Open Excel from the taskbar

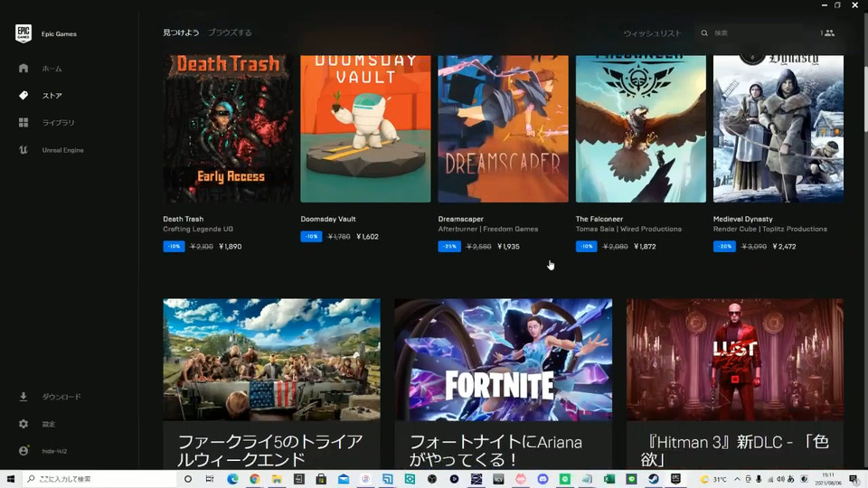tap(609, 479)
